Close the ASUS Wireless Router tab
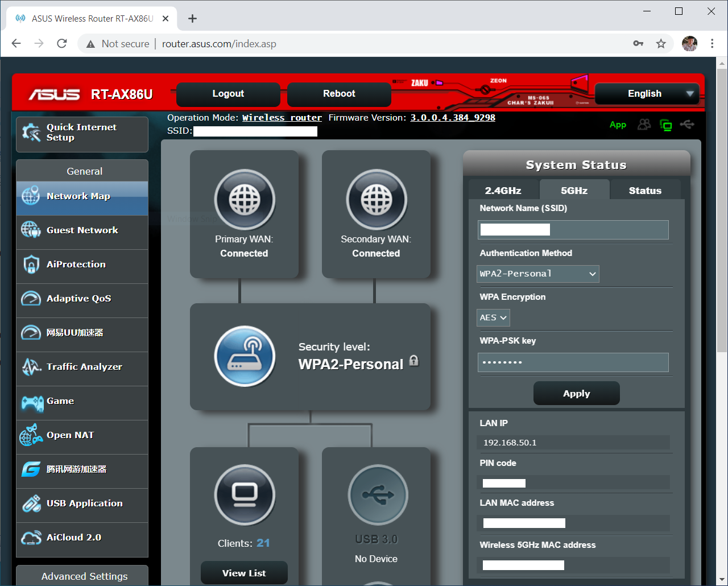 (166, 18)
